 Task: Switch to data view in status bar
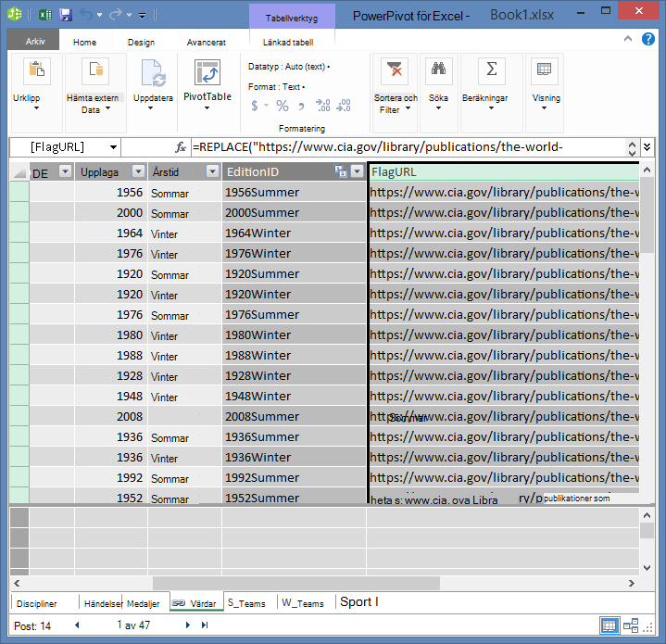pyautogui.click(x=609, y=625)
